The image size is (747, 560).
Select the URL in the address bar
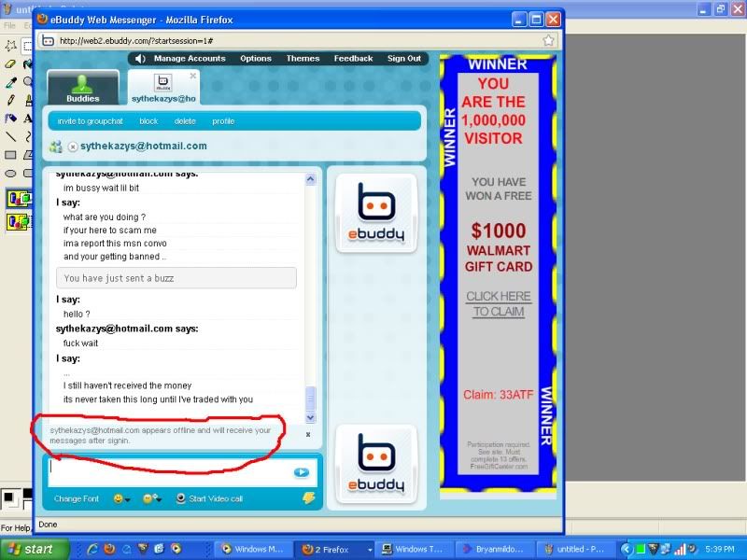point(136,41)
